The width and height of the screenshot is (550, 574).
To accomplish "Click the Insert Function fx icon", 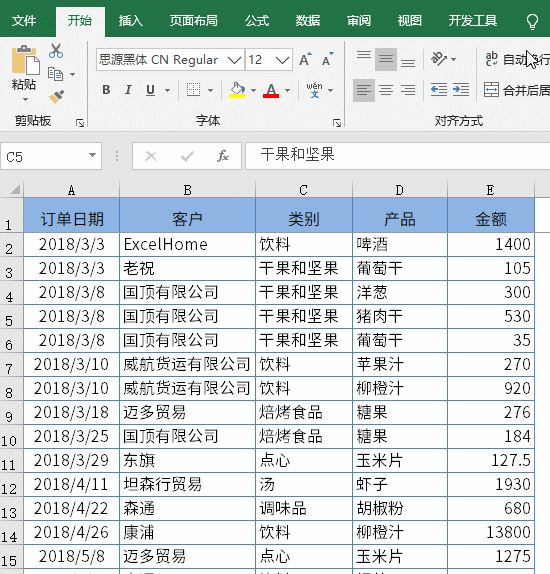I will pyautogui.click(x=223, y=156).
